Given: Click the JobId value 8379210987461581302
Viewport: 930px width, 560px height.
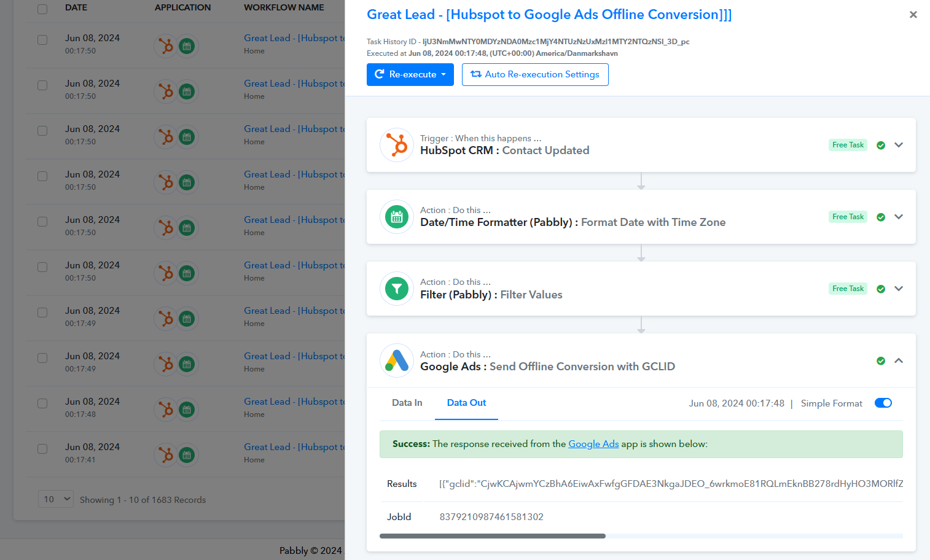Looking at the screenshot, I should (491, 517).
